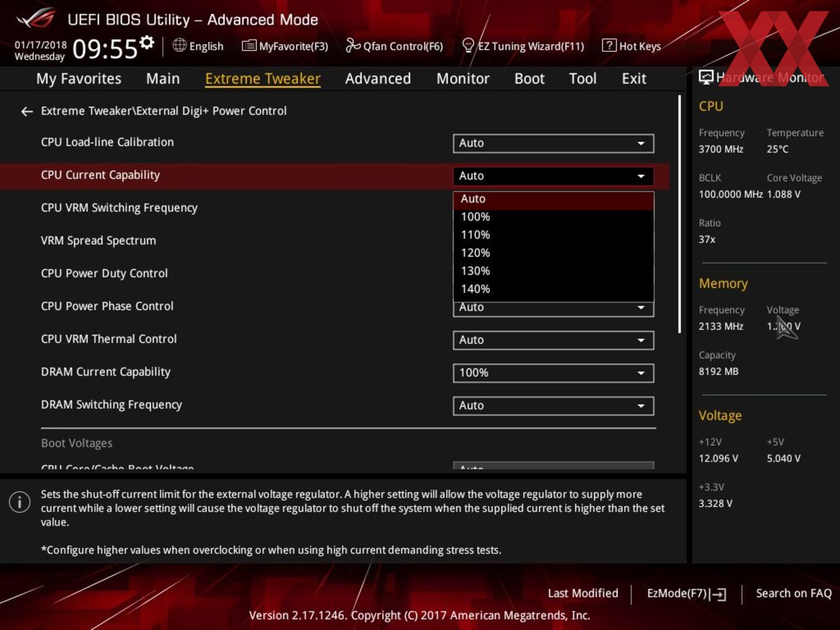Click the Qfan Control fan icon
This screenshot has width=840, height=630.
click(x=353, y=45)
